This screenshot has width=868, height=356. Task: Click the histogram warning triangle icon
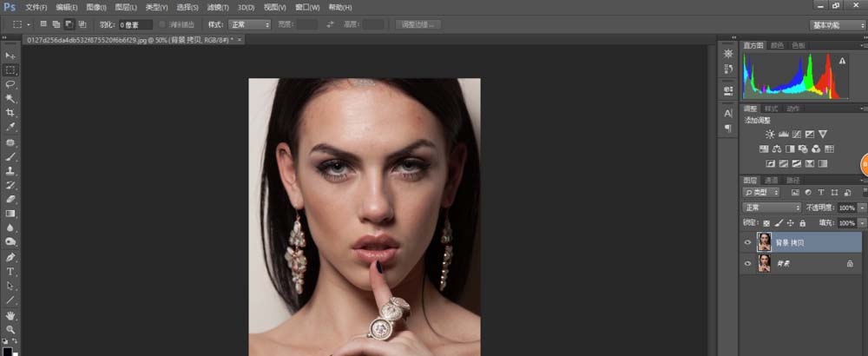tap(841, 61)
